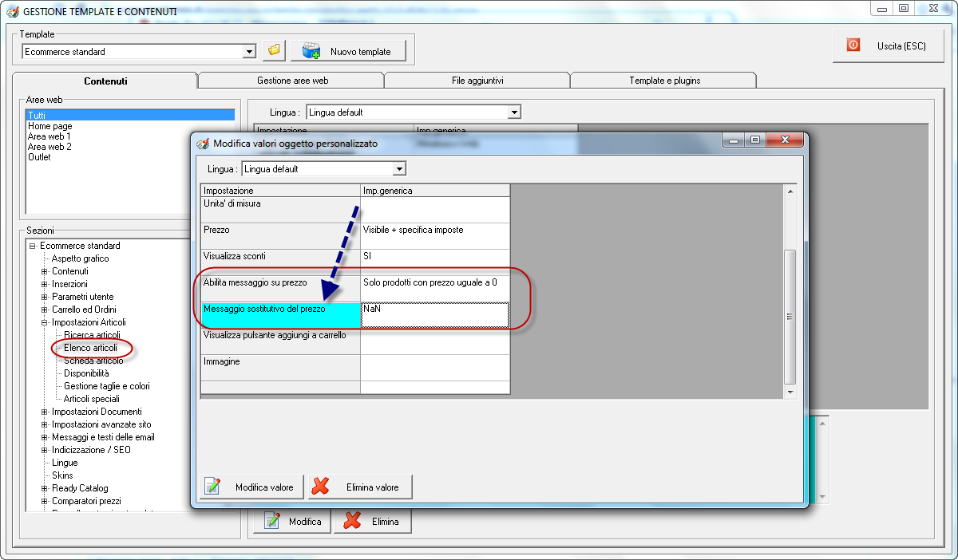The height and width of the screenshot is (560, 958).
Task: Expand the Comparatori prezzi tree node
Action: 45,501
